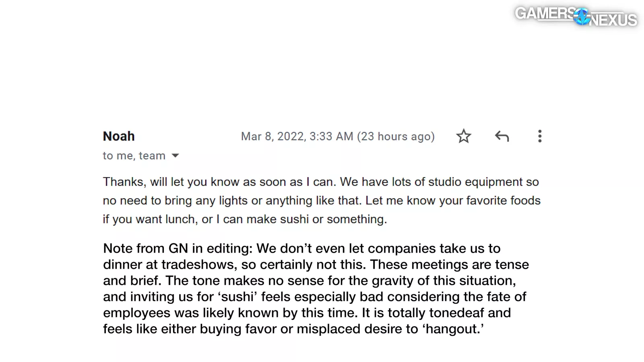Viewport: 644px width, 362px height.
Task: Click the '(23 hours ago)' relative time text
Action: pyautogui.click(x=396, y=137)
